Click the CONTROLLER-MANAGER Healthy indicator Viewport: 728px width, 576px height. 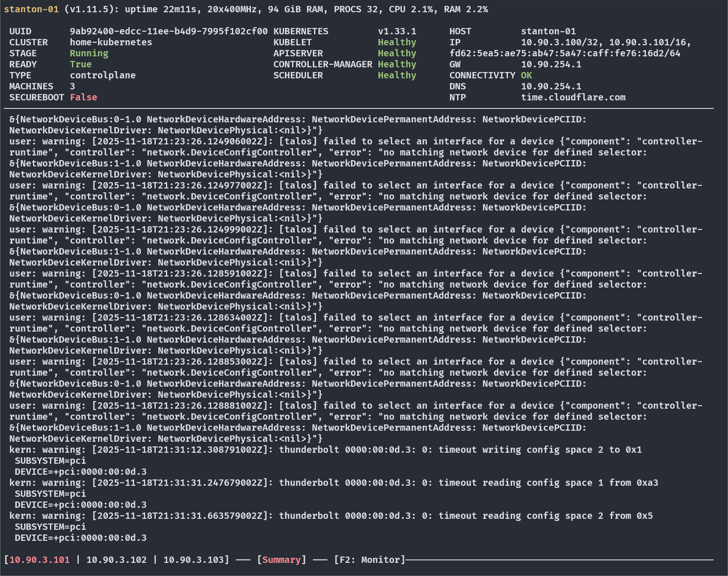coord(397,64)
